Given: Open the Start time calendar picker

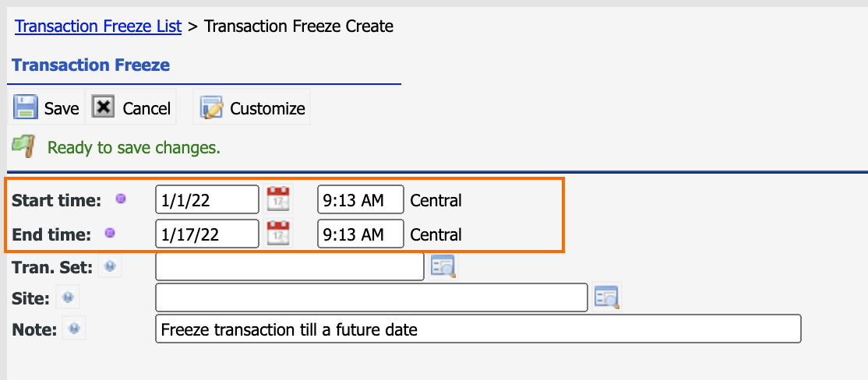Looking at the screenshot, I should coord(278,199).
